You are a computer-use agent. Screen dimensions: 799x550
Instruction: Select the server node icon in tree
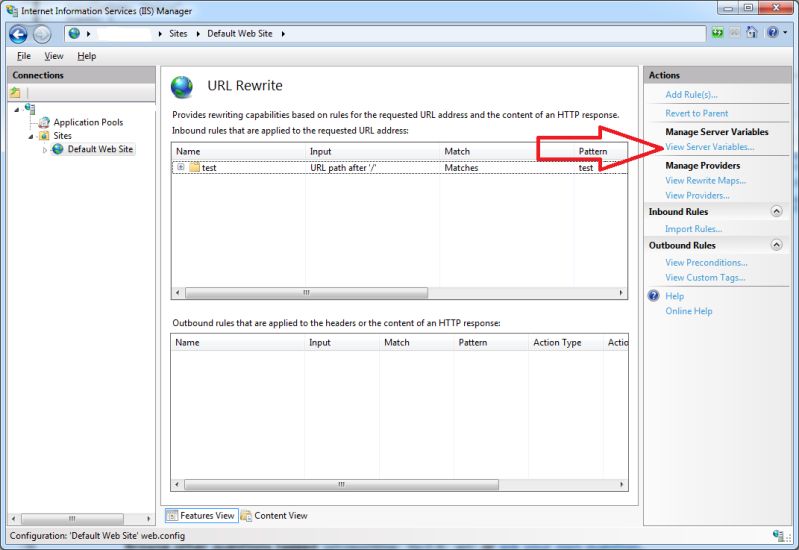(x=31, y=109)
